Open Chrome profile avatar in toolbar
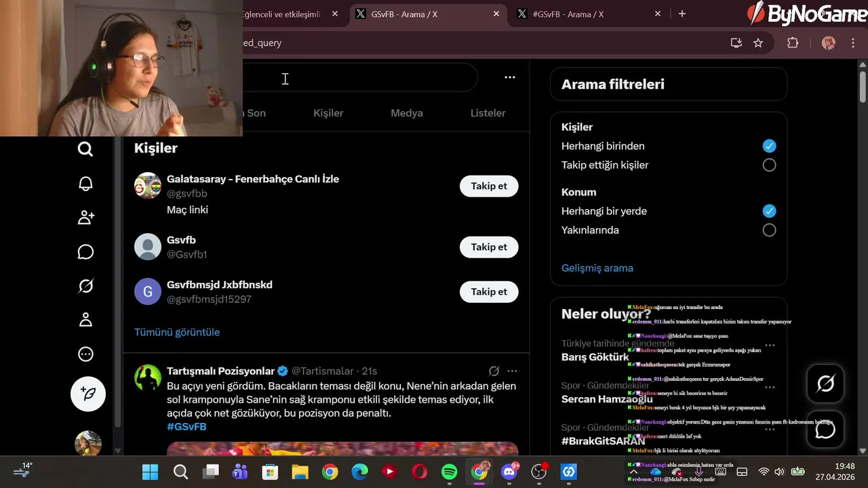Image resolution: width=868 pixels, height=488 pixels. [829, 43]
